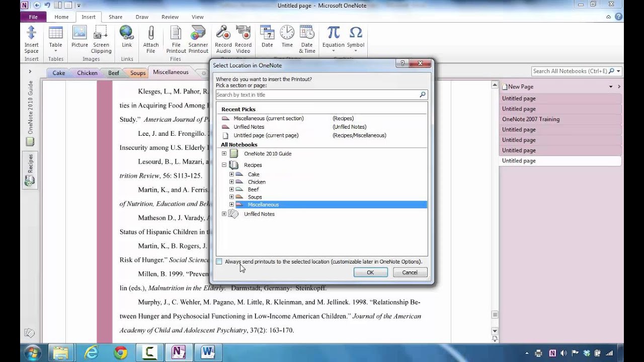
Task: Open the search scope dropdown arrow
Action: 618,71
